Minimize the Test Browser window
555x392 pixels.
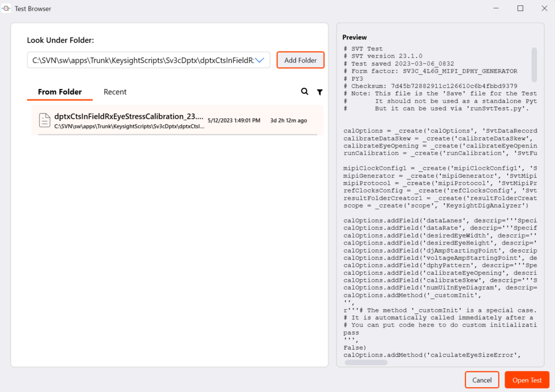495,9
